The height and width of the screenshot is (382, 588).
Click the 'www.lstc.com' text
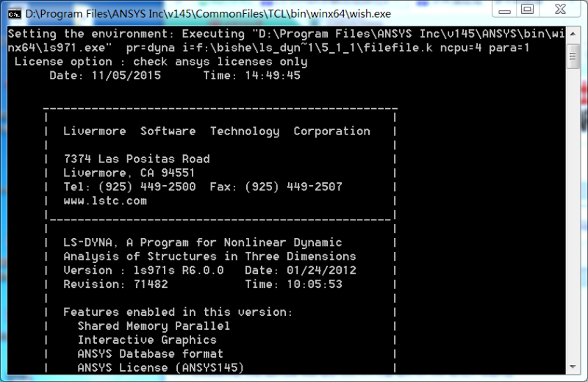coord(105,201)
